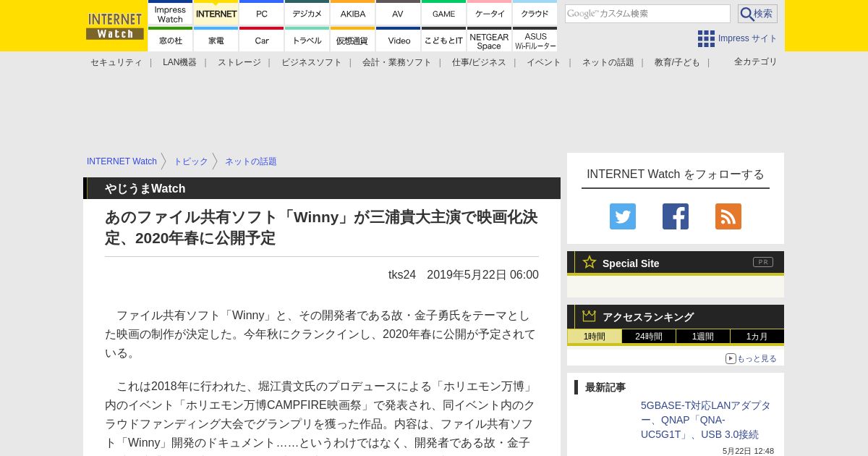The image size is (868, 456).
Task: Open the クラウド Watch tab
Action: click(x=535, y=13)
